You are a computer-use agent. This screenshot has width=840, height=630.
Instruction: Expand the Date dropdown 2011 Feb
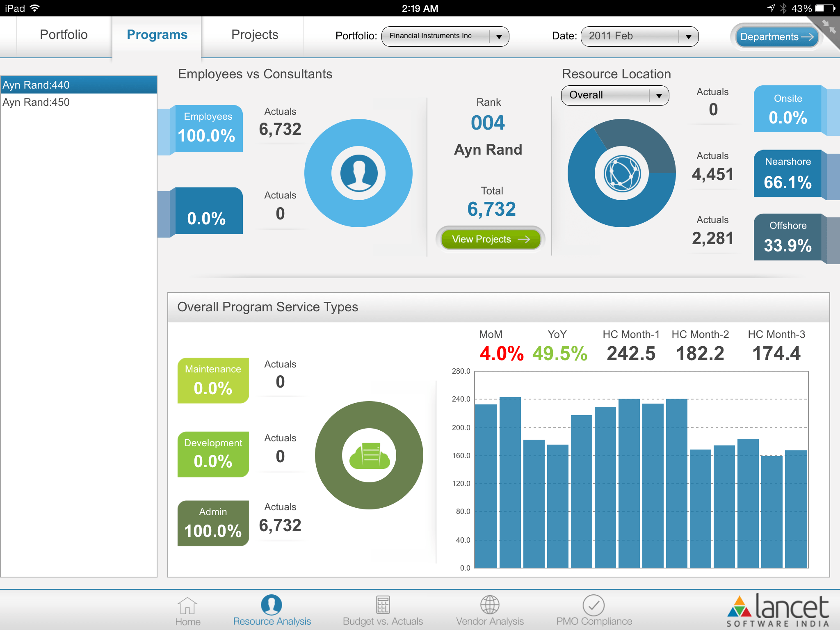coord(639,36)
